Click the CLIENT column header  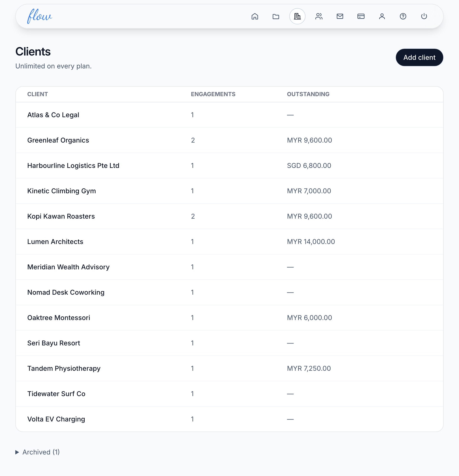38,94
